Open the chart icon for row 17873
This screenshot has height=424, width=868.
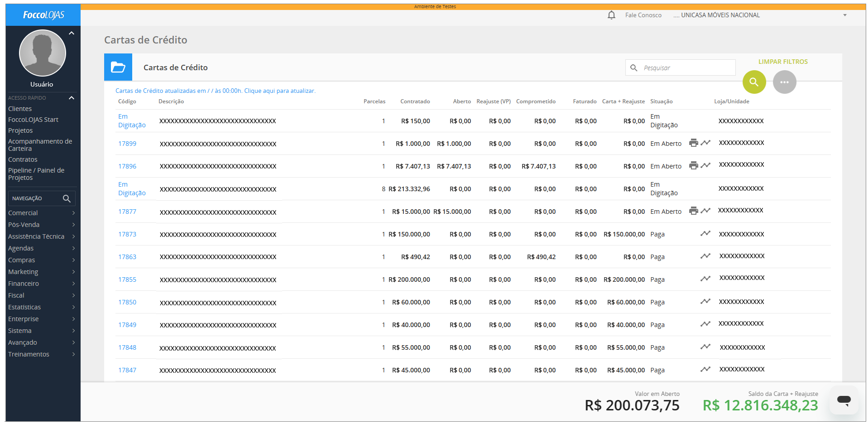pos(705,234)
